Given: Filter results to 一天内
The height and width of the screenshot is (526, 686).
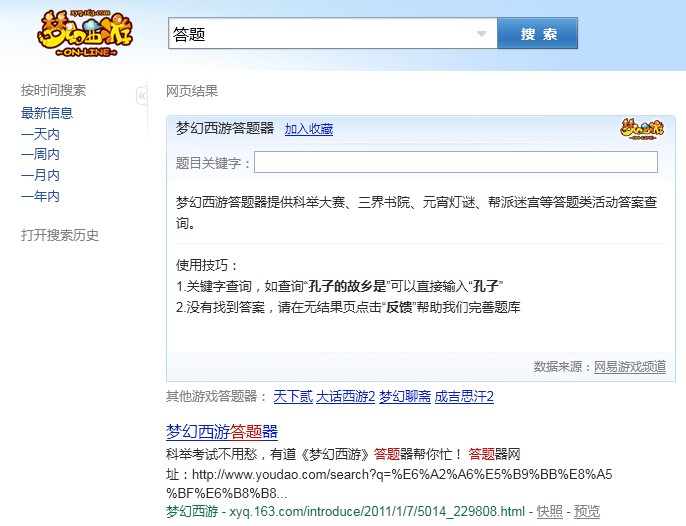Looking at the screenshot, I should click(40, 134).
